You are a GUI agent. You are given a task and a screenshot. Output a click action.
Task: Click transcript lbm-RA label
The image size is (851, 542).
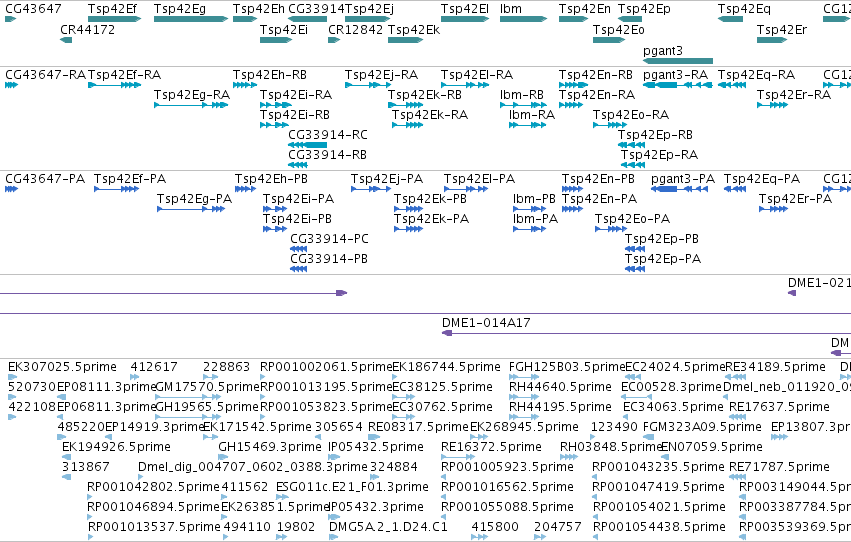[532, 114]
